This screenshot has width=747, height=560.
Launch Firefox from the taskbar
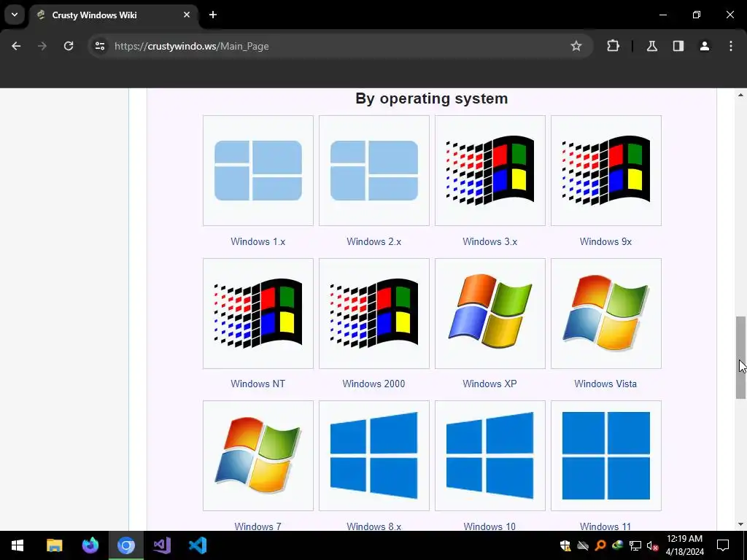click(x=90, y=545)
